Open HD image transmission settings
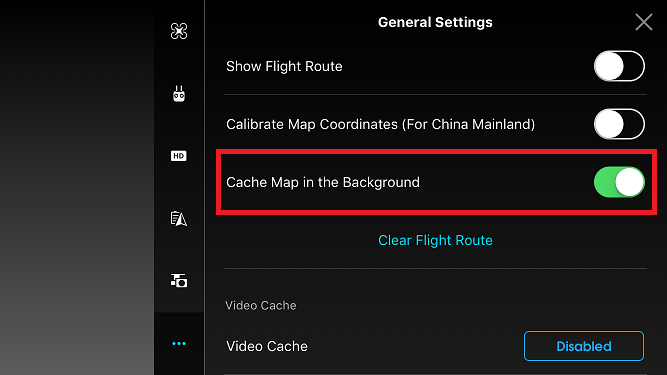667x375 pixels. (179, 156)
